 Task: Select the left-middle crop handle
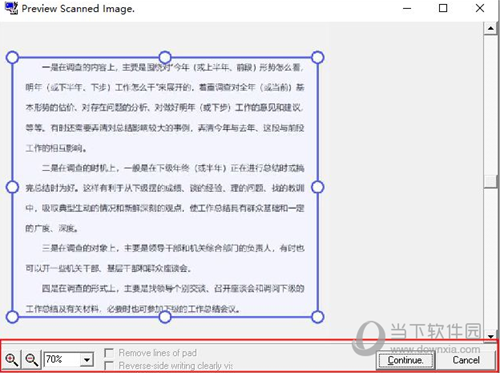12,187
